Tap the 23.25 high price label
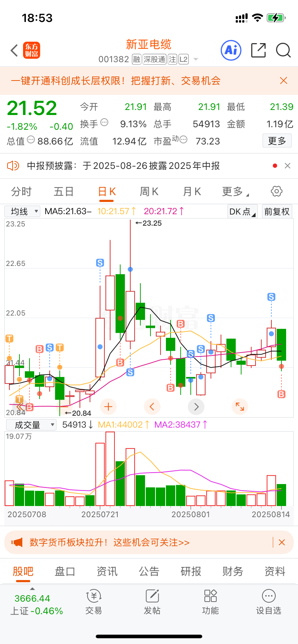This screenshot has width=298, height=644. 149,223
